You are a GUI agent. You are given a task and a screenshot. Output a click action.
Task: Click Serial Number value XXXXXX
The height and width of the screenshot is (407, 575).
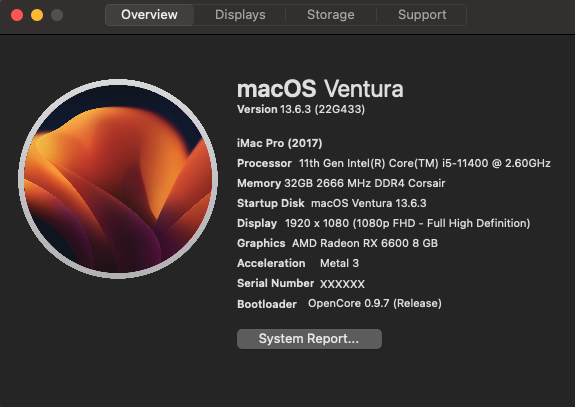tap(342, 284)
